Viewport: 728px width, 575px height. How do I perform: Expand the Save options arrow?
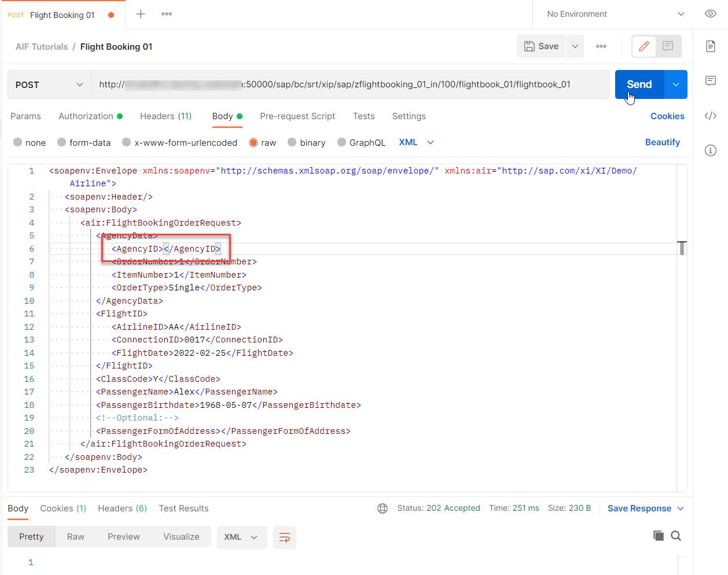[575, 46]
